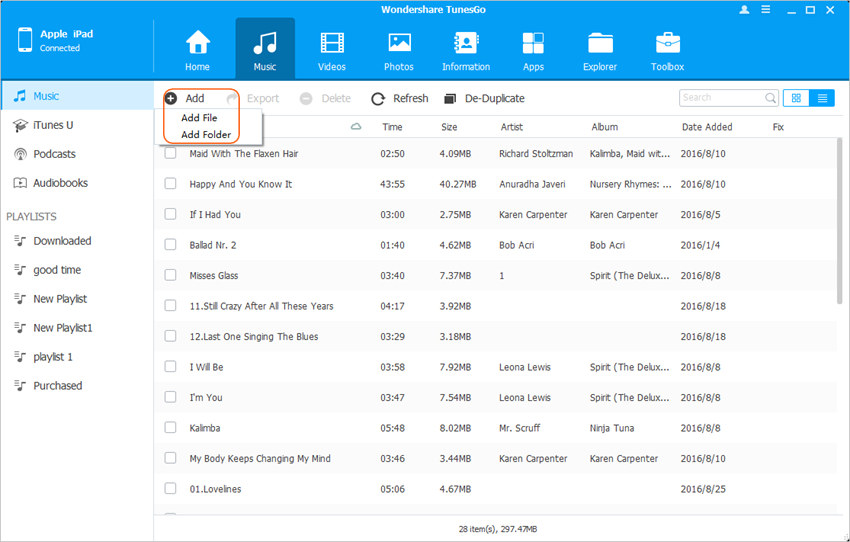Switch to grid view layout
This screenshot has height=542, width=850.
[x=797, y=98]
